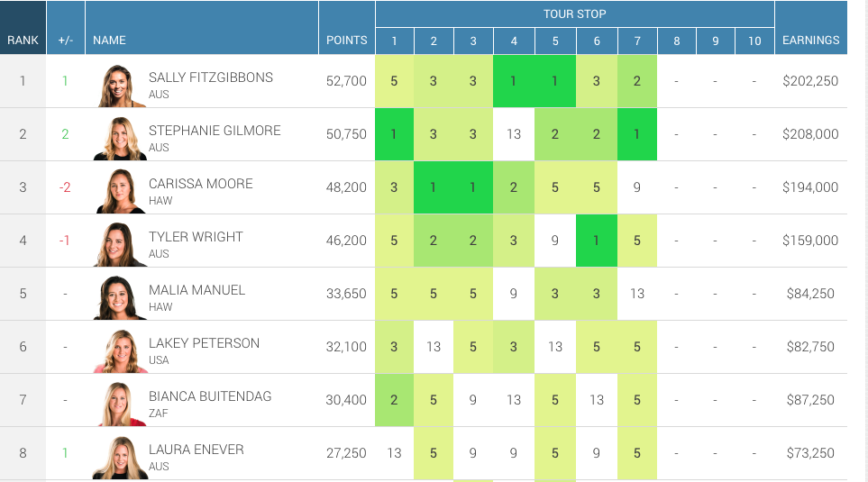Sort by the Points column header
The height and width of the screenshot is (482, 868).
point(347,40)
